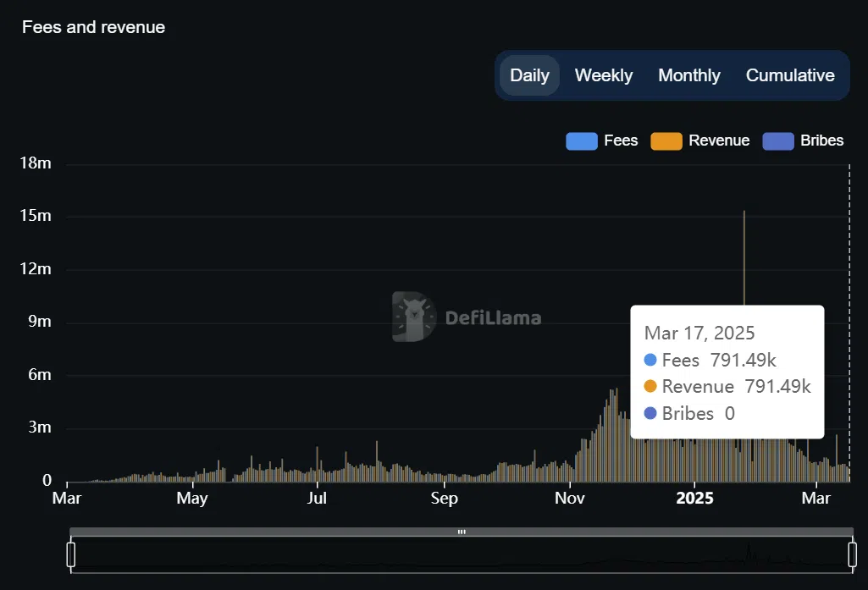Select the Monthly tab
The height and width of the screenshot is (590, 868).
pyautogui.click(x=688, y=75)
